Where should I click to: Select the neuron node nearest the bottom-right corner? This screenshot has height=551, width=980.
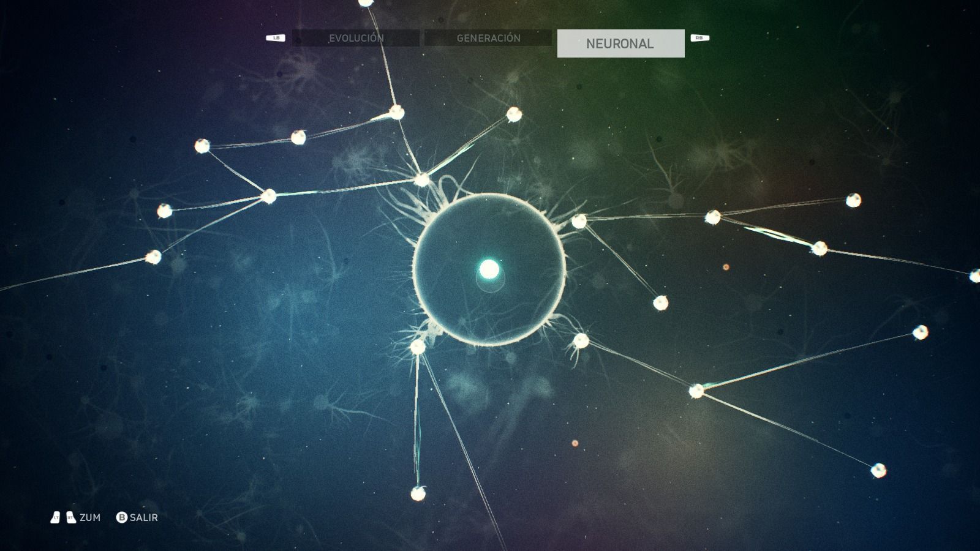point(878,470)
